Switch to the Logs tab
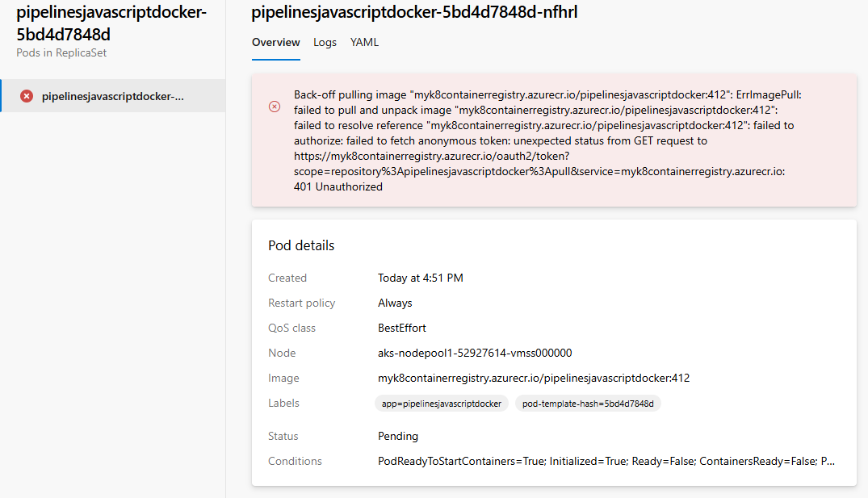 [325, 42]
